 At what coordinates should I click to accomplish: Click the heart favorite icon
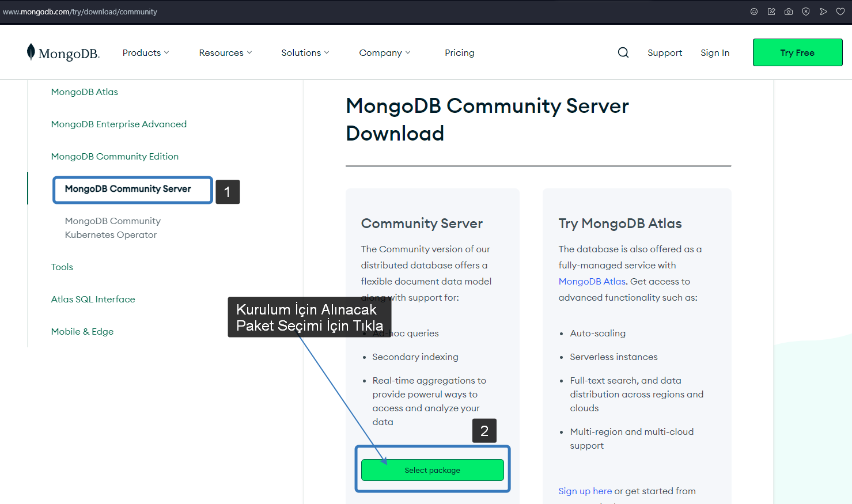click(840, 11)
